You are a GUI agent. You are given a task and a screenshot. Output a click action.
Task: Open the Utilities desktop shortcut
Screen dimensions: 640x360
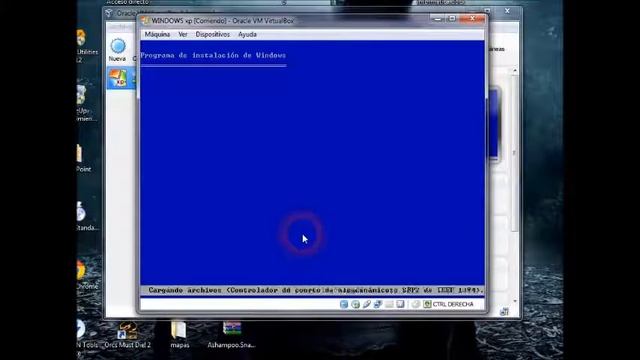[87, 47]
